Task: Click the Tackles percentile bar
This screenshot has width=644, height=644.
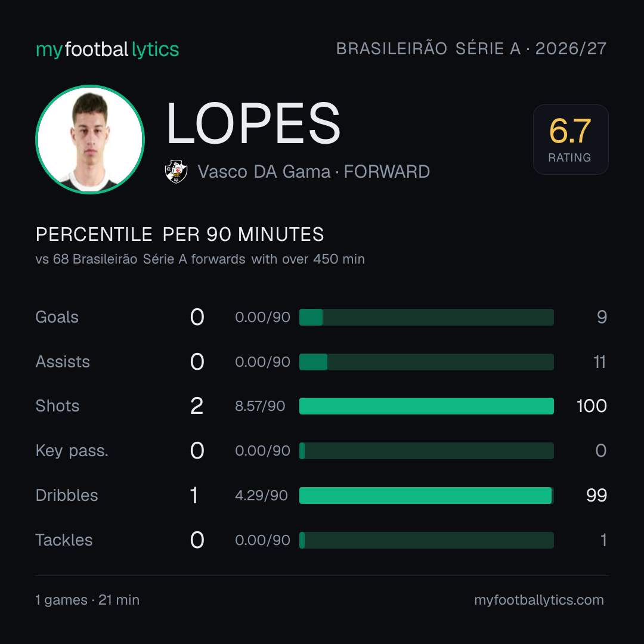Action: point(426,540)
